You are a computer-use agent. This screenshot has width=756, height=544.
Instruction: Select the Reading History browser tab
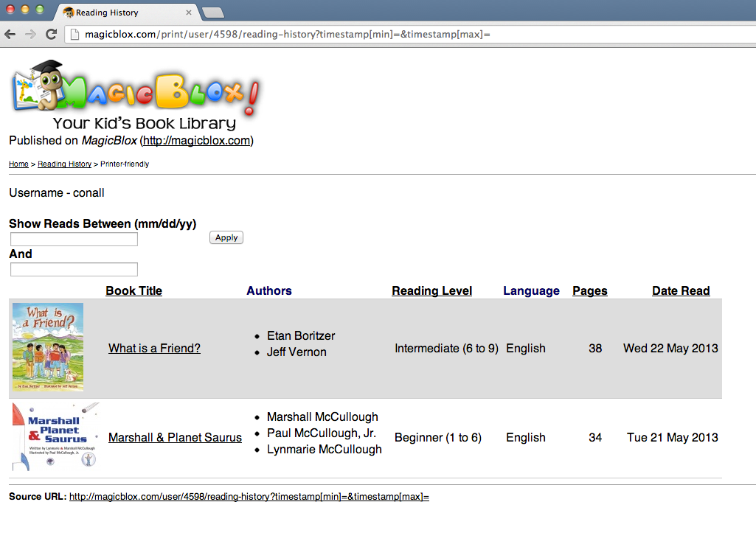pos(118,12)
